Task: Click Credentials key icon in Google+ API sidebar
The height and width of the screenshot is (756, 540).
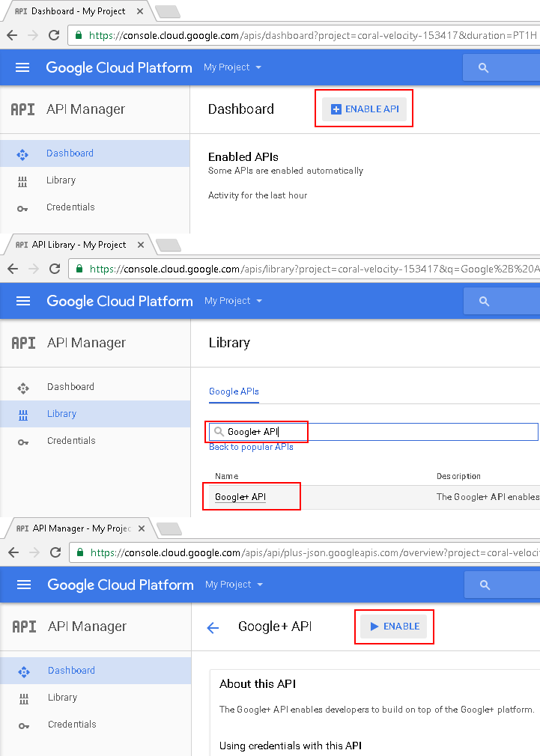Action: tap(24, 725)
